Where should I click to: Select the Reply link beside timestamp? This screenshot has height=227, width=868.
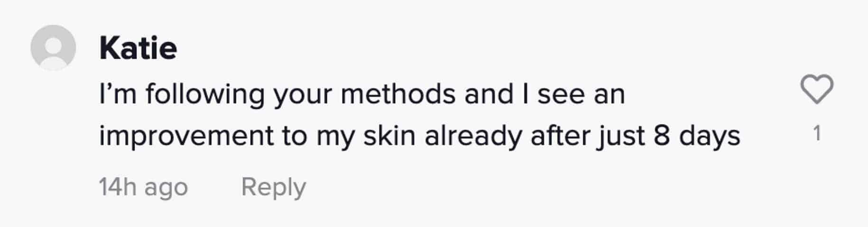click(273, 187)
